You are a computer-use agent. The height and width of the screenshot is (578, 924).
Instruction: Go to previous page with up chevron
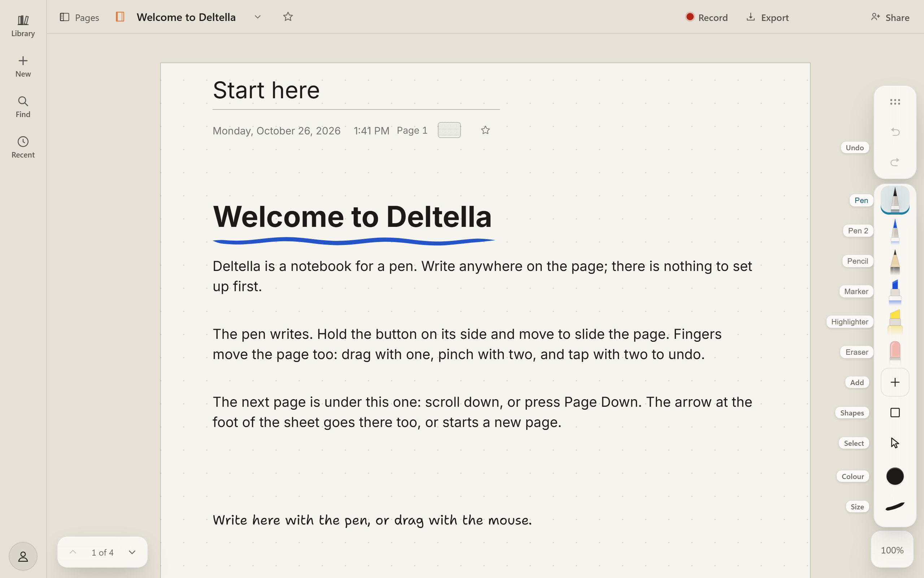(73, 552)
